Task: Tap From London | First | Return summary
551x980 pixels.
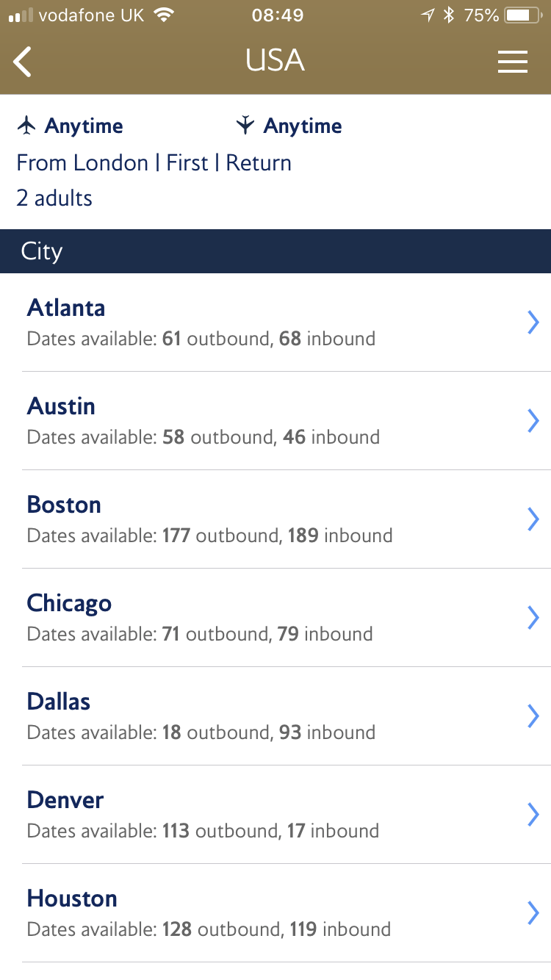Action: pyautogui.click(x=154, y=162)
